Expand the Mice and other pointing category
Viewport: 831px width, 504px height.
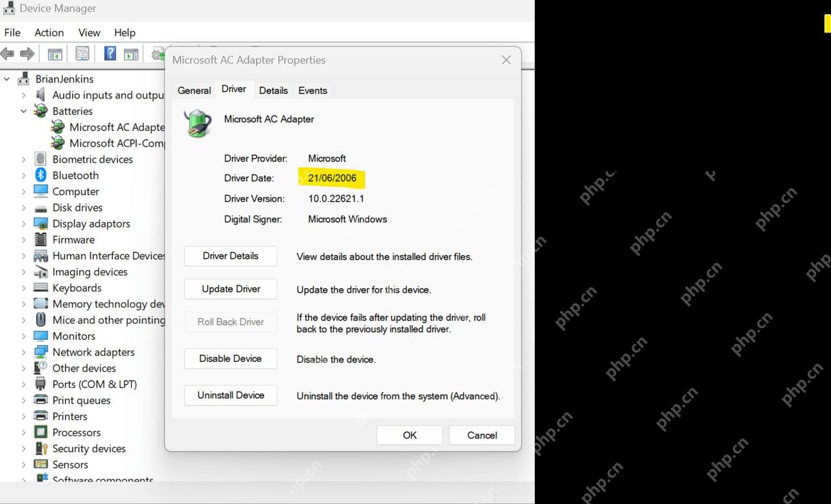24,320
